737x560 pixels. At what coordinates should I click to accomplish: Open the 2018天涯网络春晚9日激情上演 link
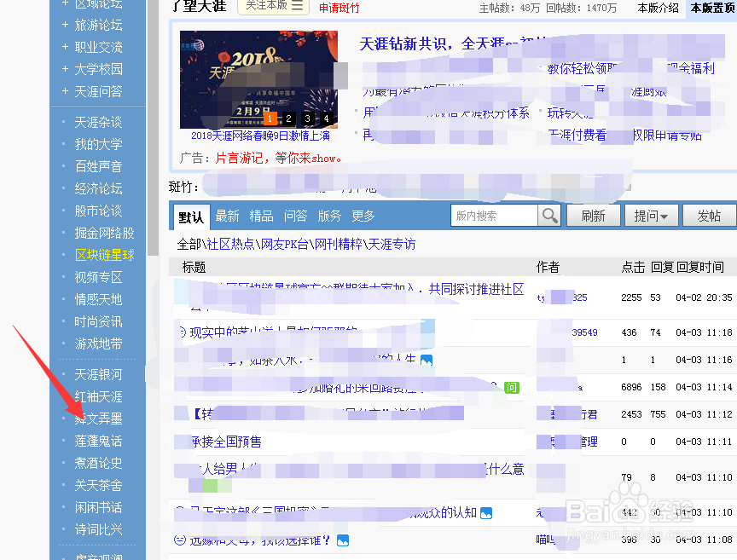(260, 136)
